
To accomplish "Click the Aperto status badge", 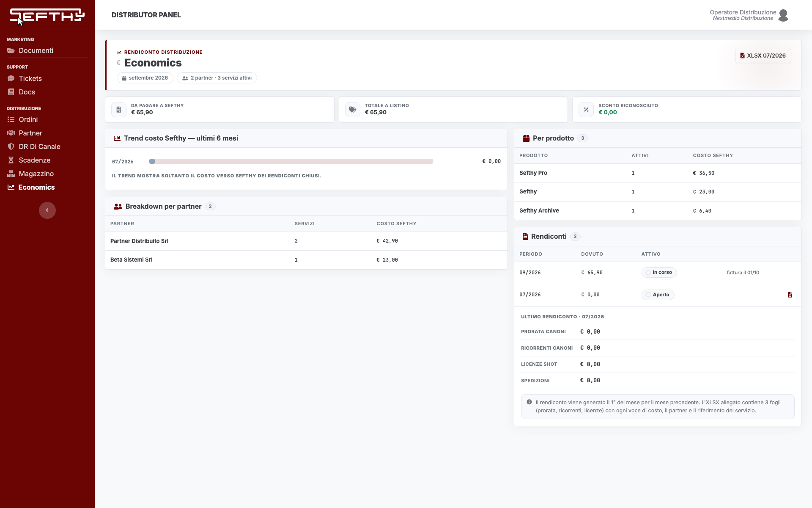I will 658,295.
